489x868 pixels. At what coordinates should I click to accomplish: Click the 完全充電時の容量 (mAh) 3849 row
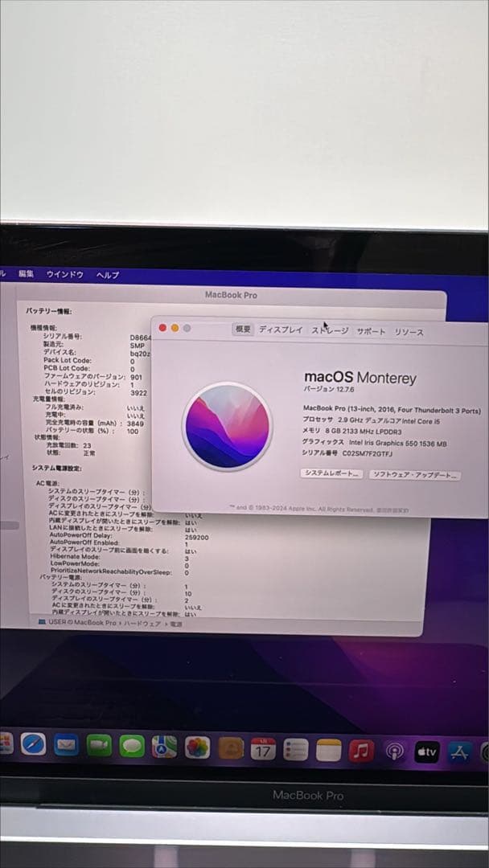point(94,423)
